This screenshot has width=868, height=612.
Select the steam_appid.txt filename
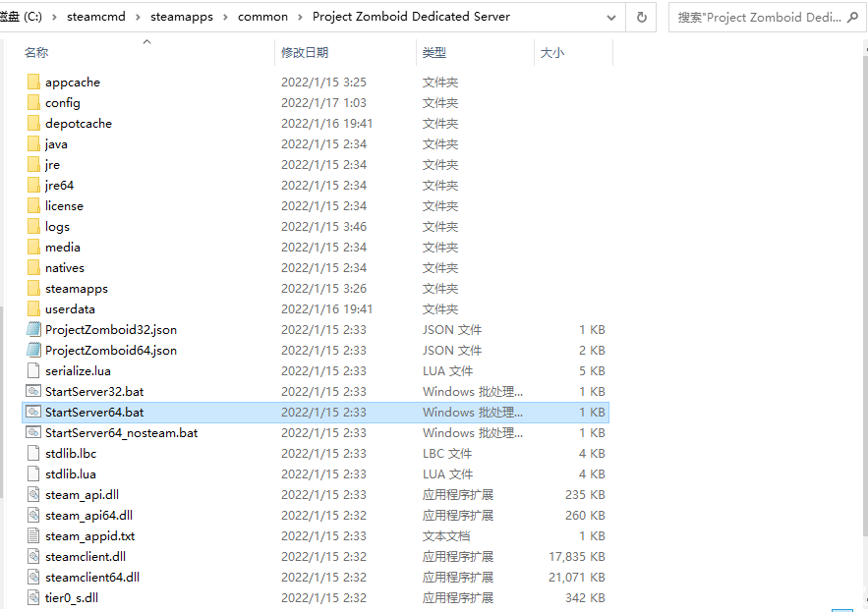point(89,535)
